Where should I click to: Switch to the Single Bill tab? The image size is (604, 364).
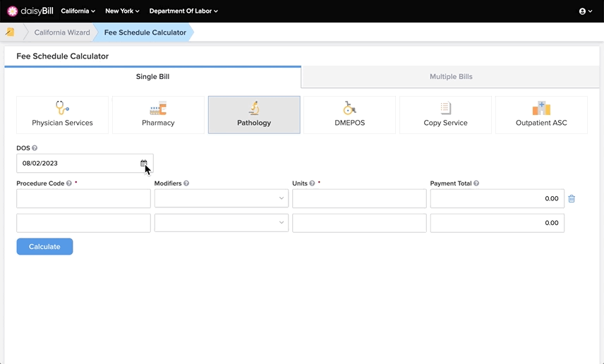152,77
